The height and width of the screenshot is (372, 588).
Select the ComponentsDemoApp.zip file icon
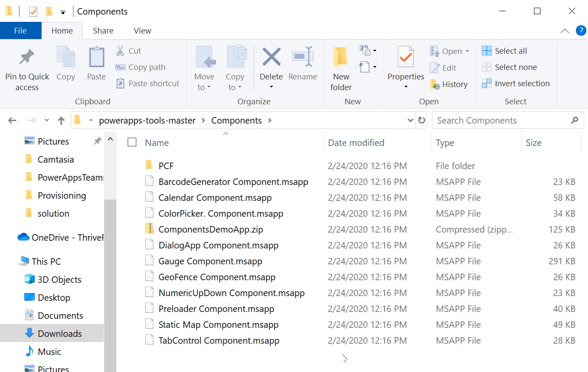149,229
